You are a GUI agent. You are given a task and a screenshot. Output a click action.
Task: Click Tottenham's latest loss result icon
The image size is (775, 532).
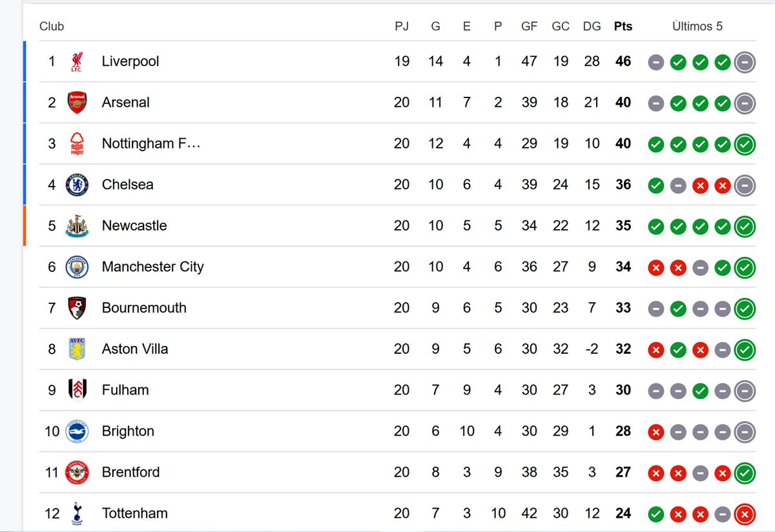point(745,514)
